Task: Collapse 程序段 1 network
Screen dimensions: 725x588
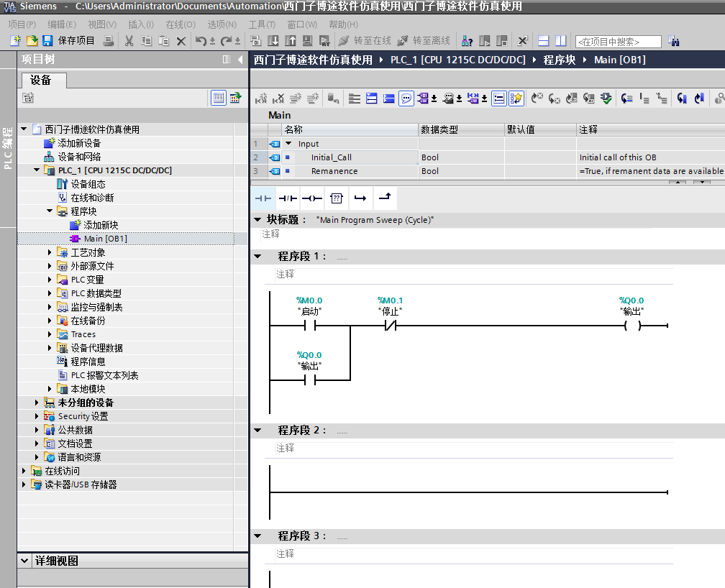Action: point(258,256)
